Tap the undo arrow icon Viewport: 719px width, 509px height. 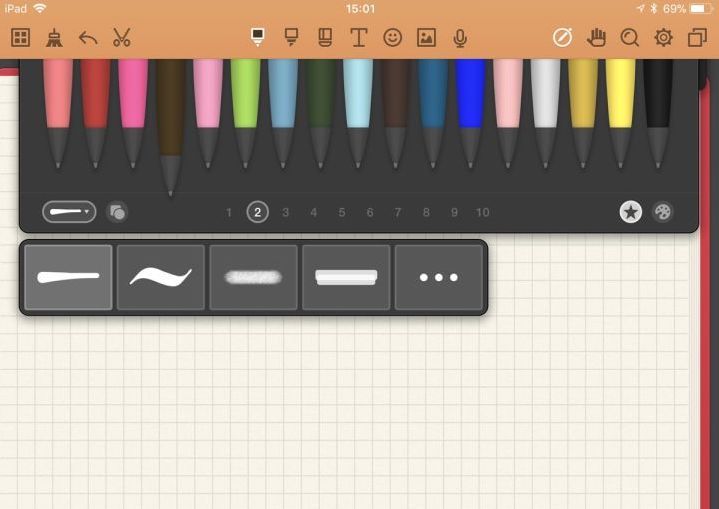(x=88, y=38)
